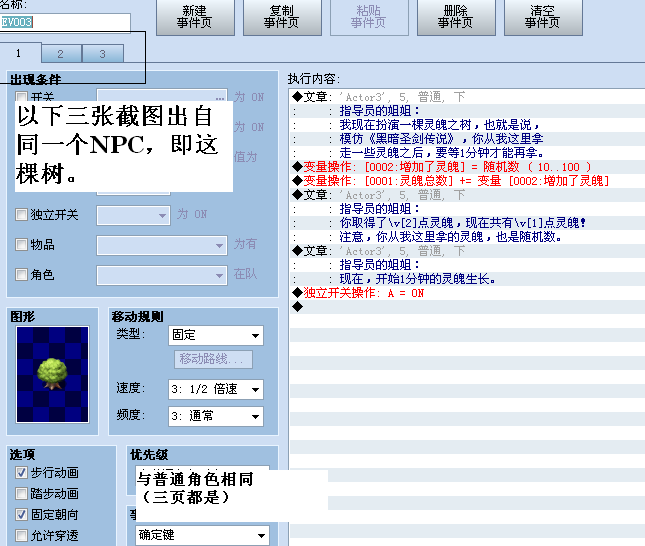645x546 pixels.
Task: Open the trigger dropdown showing 确定键
Action: click(202, 535)
